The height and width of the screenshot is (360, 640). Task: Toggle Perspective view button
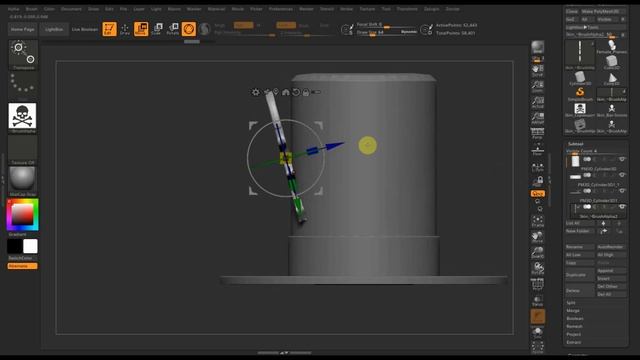pyautogui.click(x=538, y=134)
